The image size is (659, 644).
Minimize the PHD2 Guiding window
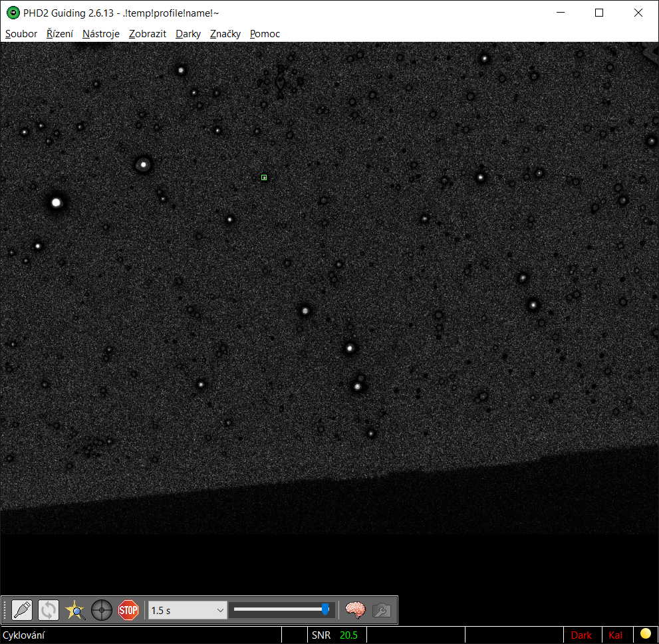tap(560, 13)
